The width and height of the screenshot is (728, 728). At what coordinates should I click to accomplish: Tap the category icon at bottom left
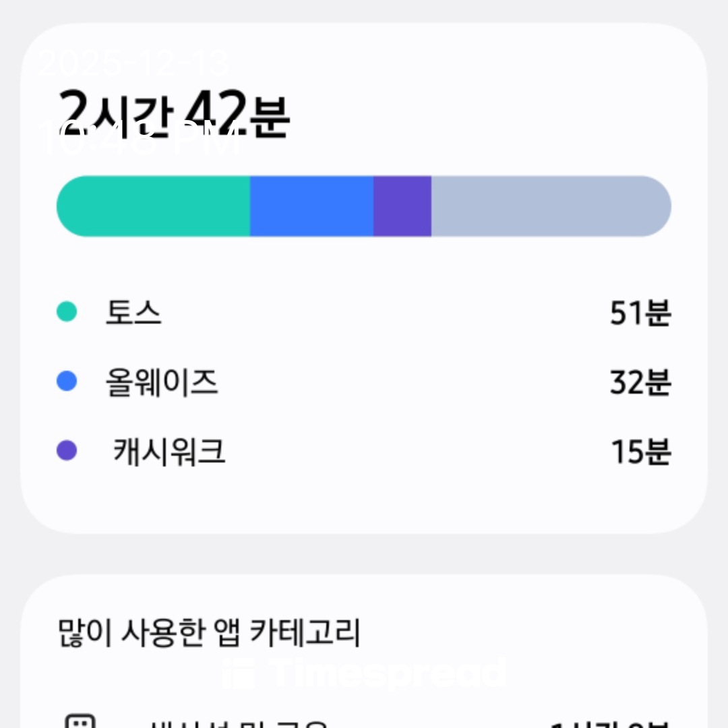point(81,722)
